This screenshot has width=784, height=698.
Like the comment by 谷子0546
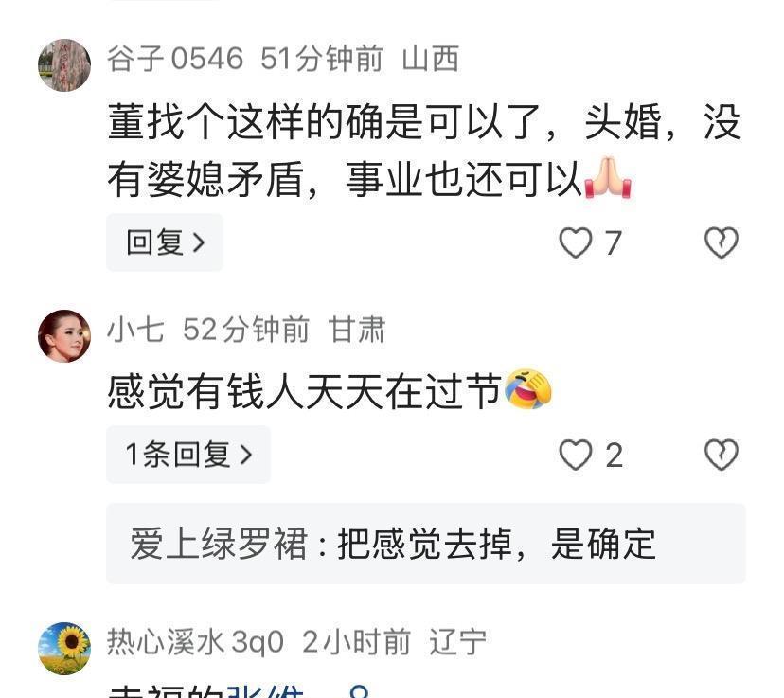coord(576,243)
